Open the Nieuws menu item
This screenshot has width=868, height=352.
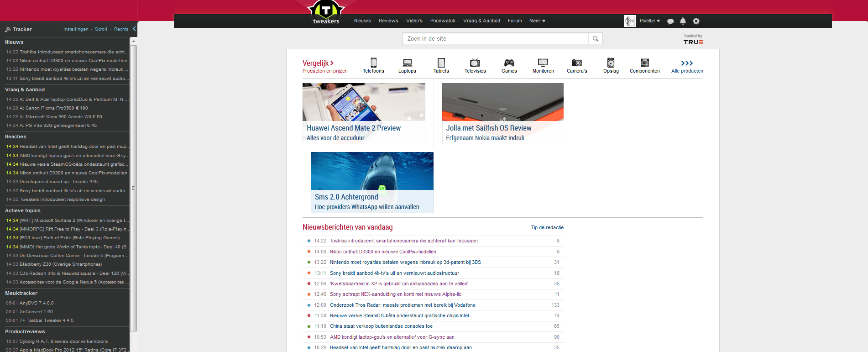tap(362, 21)
